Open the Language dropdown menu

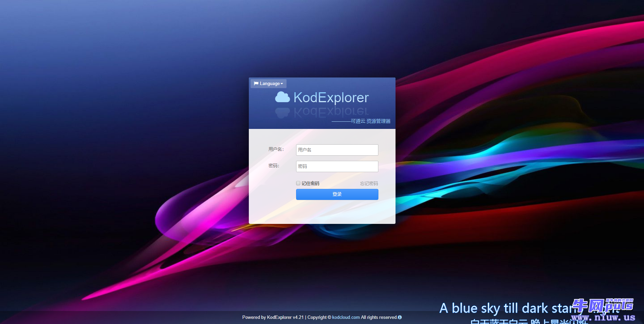pos(268,84)
